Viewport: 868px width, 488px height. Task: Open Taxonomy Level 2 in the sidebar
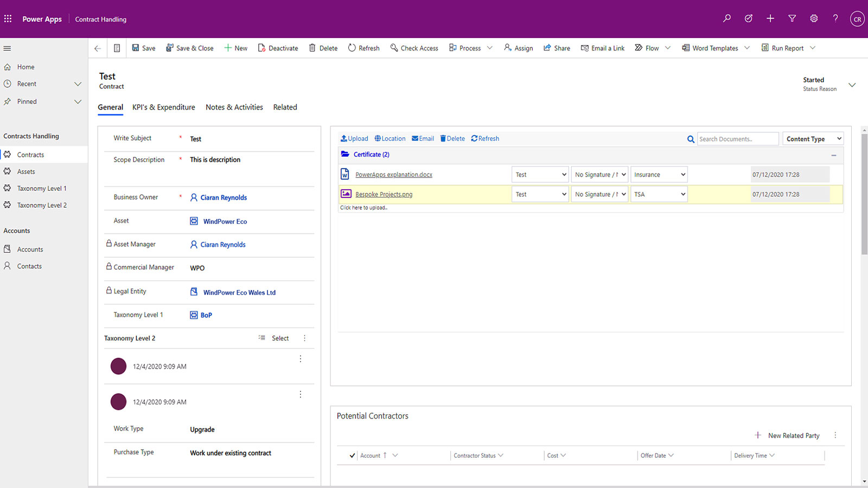coord(43,205)
